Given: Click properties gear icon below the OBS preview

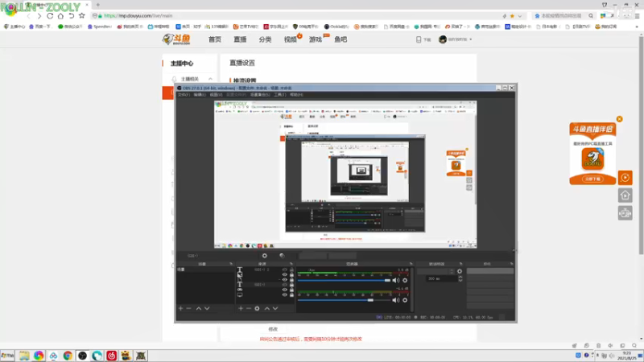Looking at the screenshot, I should [265, 256].
